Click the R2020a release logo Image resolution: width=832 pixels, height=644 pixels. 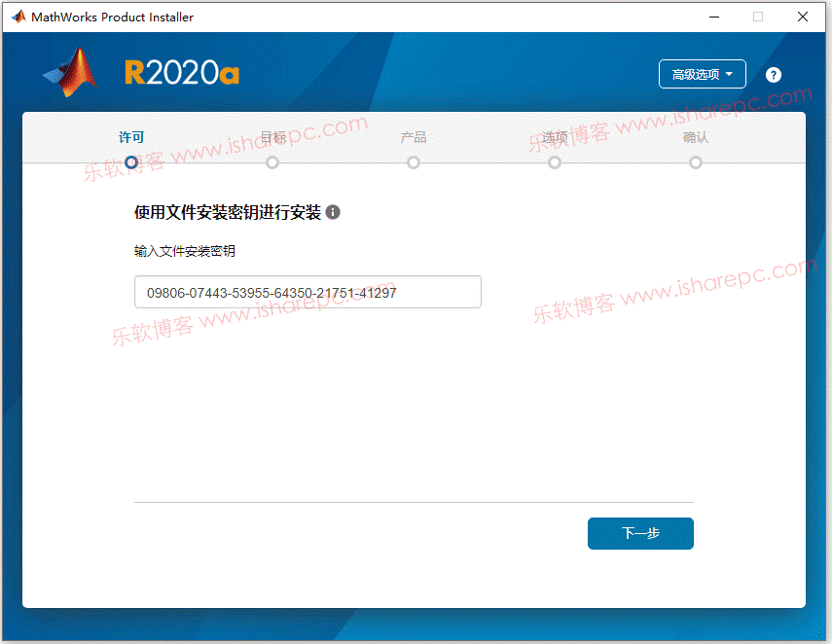(x=182, y=74)
